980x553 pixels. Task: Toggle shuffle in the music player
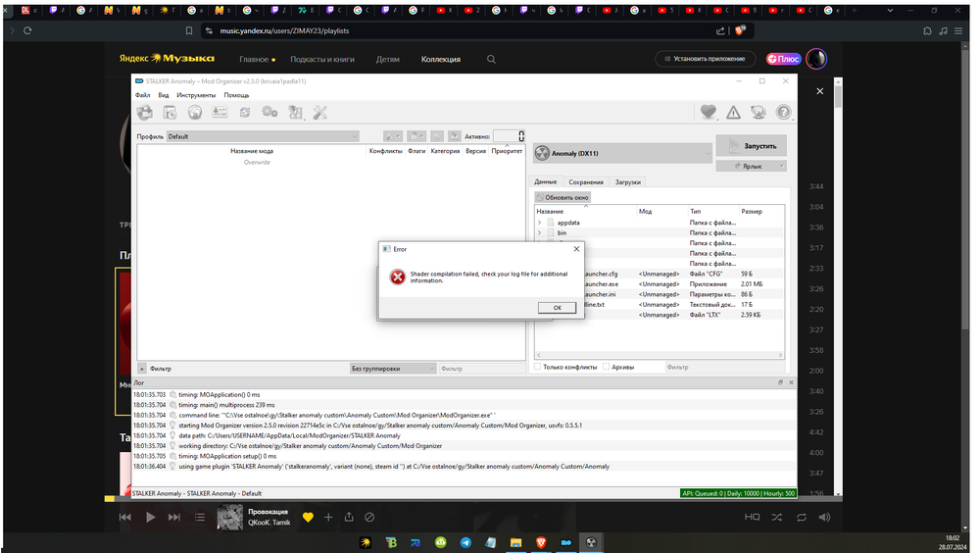pyautogui.click(x=777, y=517)
